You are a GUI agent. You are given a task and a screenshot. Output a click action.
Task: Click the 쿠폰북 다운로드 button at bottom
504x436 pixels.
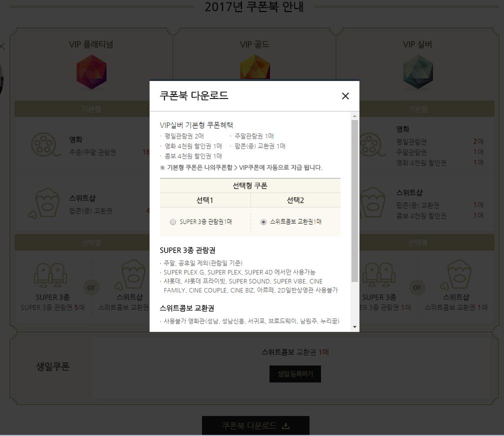coord(255,425)
